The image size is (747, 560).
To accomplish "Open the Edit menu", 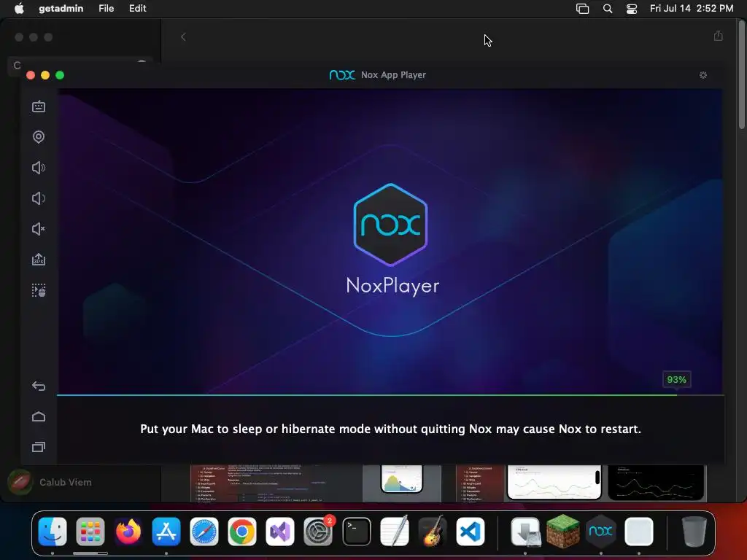I will (138, 9).
